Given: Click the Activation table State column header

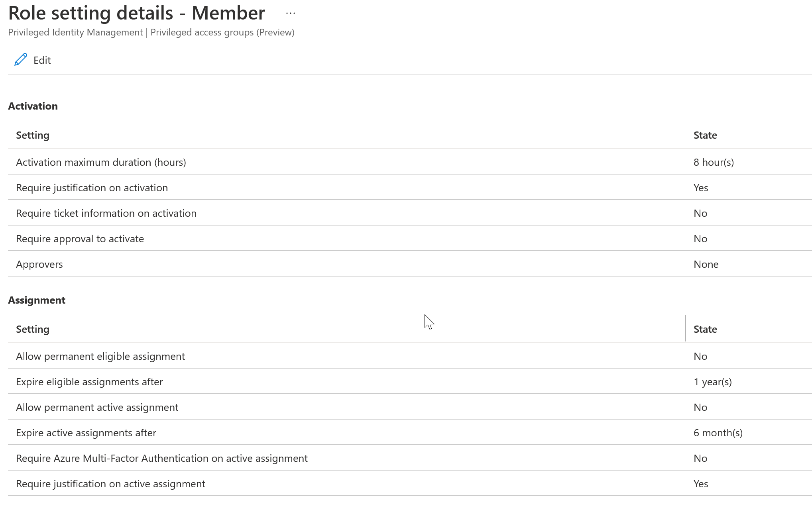Looking at the screenshot, I should point(705,135).
